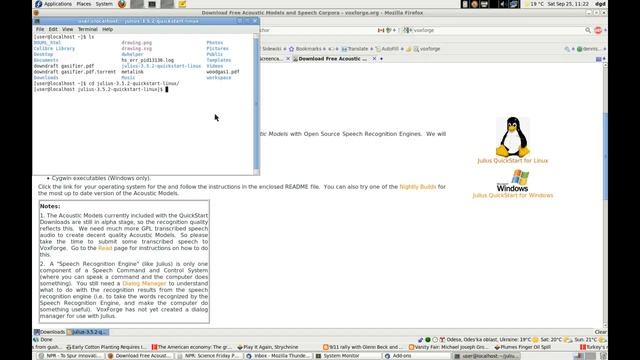This screenshot has width=640, height=360.
Task: Click the Canadian flag icon in URL bar
Action: (381, 30)
